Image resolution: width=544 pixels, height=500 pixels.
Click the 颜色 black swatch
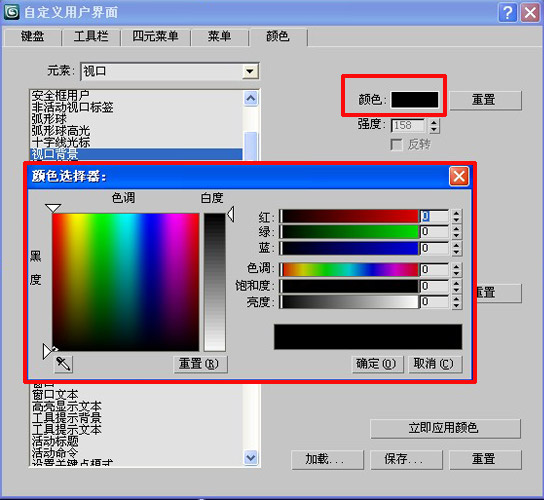pos(415,100)
